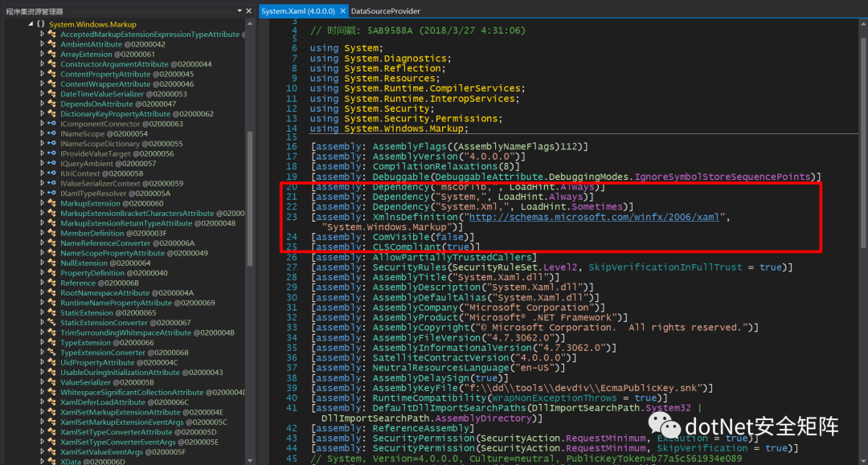868x465 pixels.
Task: Expand the ContentPropertyAttribute tree node
Action: click(42, 74)
